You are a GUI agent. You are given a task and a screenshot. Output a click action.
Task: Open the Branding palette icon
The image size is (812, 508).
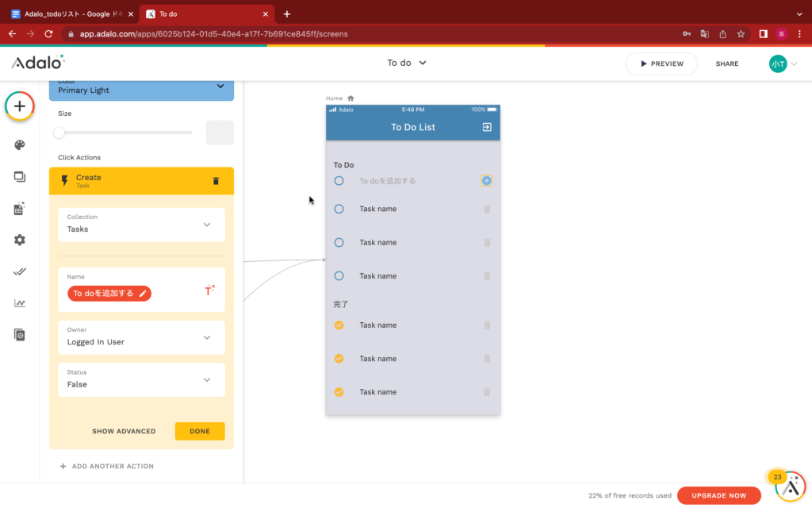pos(20,144)
